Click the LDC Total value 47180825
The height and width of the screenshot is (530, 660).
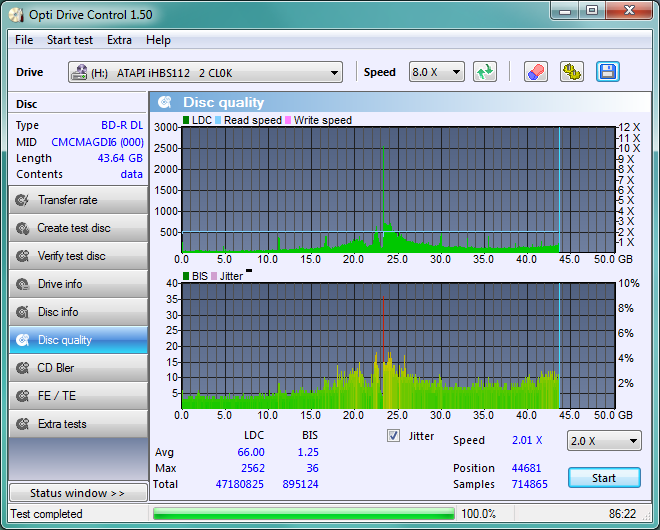click(x=240, y=484)
